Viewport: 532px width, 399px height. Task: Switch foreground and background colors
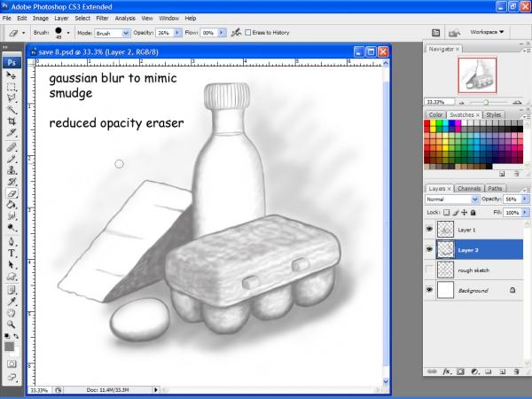(x=16, y=336)
